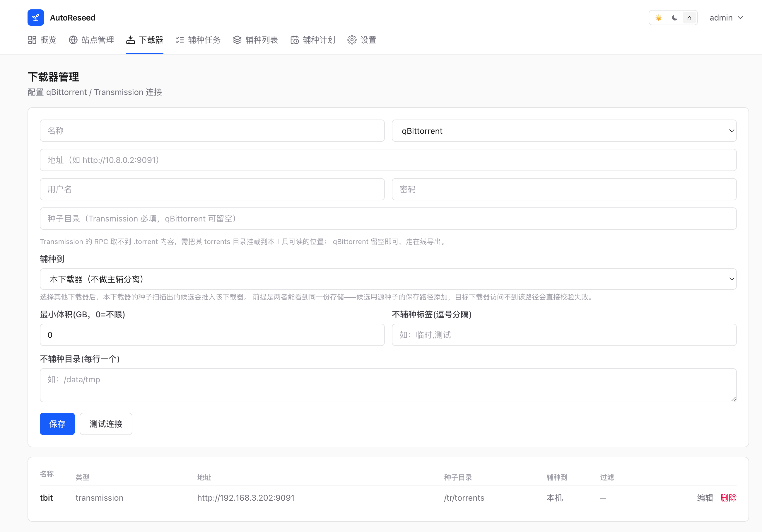Click the 地址 URL input field

coord(388,160)
